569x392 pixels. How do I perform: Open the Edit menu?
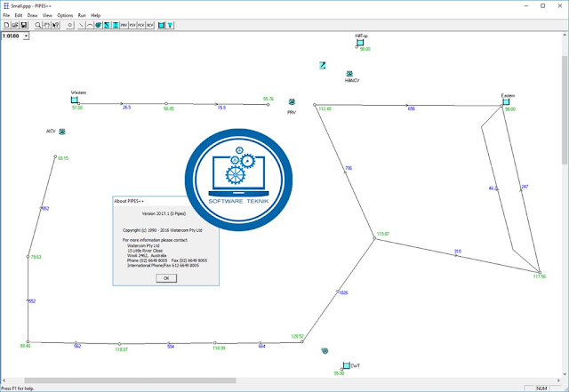tap(19, 15)
